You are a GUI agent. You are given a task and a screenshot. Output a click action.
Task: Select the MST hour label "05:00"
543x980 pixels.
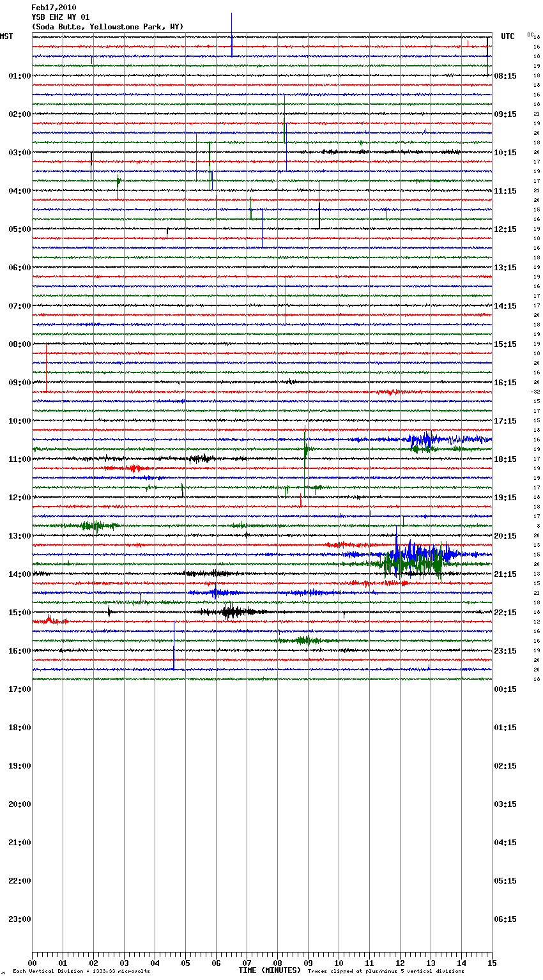point(20,229)
